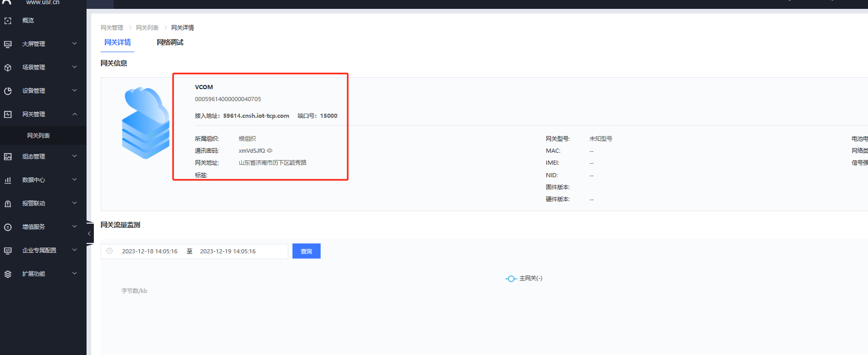Click the end date field 2023-12-19

click(228, 251)
